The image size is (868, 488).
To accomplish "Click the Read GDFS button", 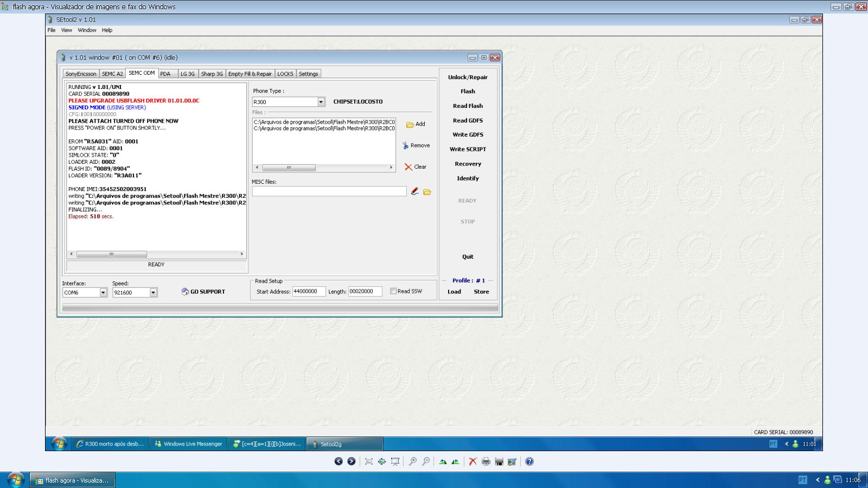I will 468,120.
